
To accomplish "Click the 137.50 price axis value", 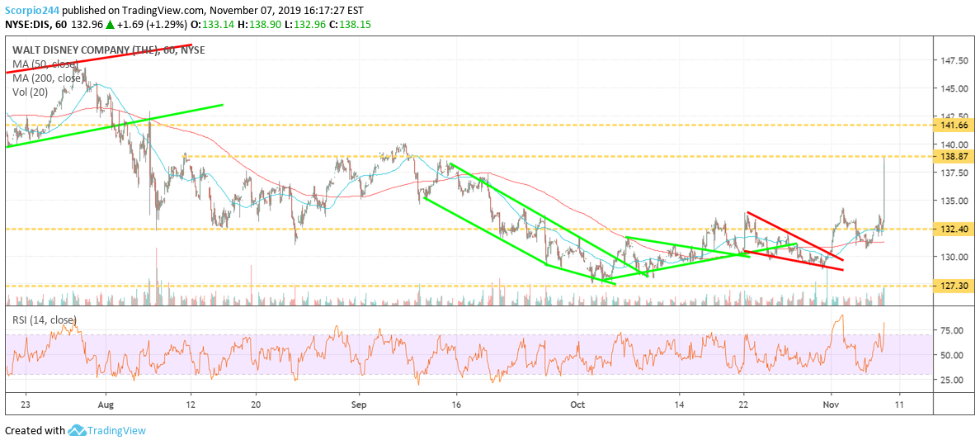I will coord(954,173).
